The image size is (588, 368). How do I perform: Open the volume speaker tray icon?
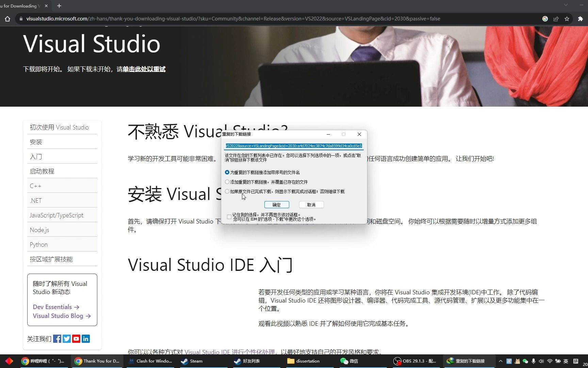(x=541, y=361)
